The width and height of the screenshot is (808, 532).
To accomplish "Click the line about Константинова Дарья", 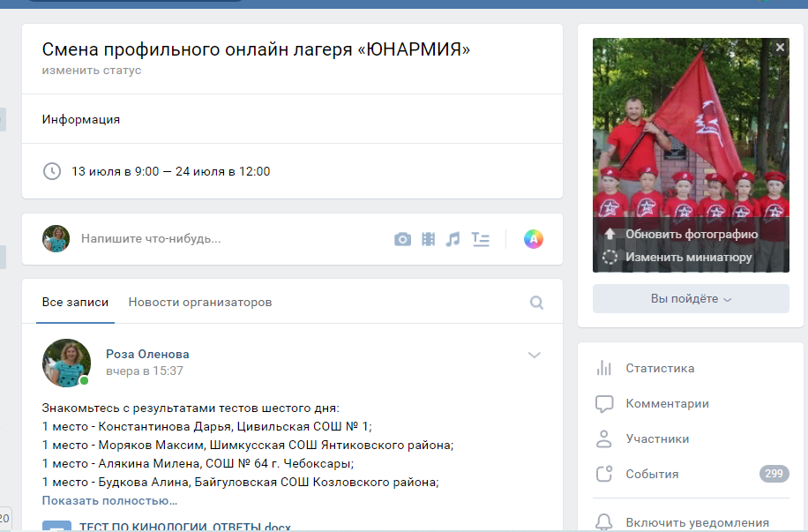I will click(206, 426).
